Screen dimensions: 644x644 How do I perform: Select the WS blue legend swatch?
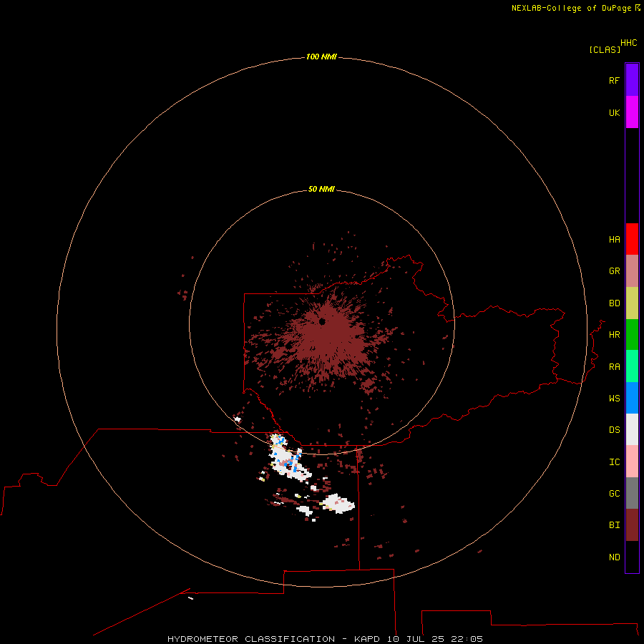click(632, 398)
